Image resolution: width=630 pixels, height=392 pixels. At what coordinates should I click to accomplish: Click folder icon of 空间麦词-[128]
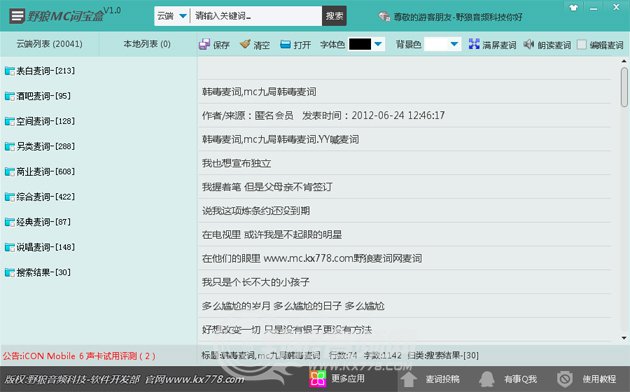tap(10, 121)
